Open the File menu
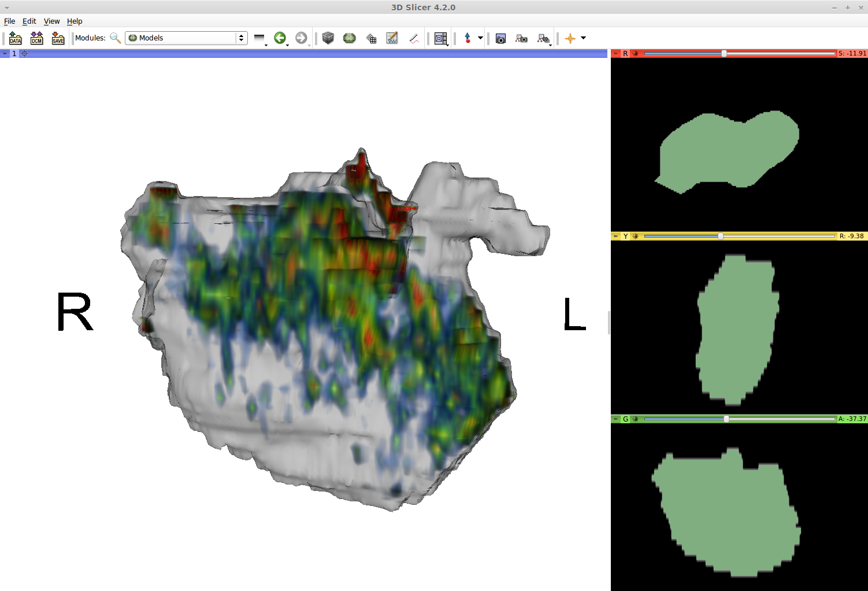 pyautogui.click(x=9, y=21)
